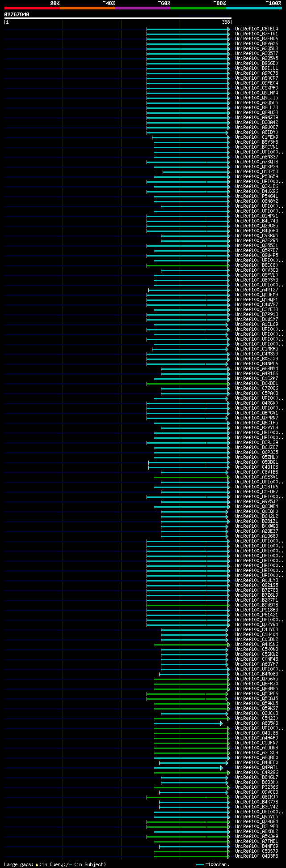The height and width of the screenshot is (868, 286).
Task: Click the purple ~60% identity legend segment
Action: 143,8
